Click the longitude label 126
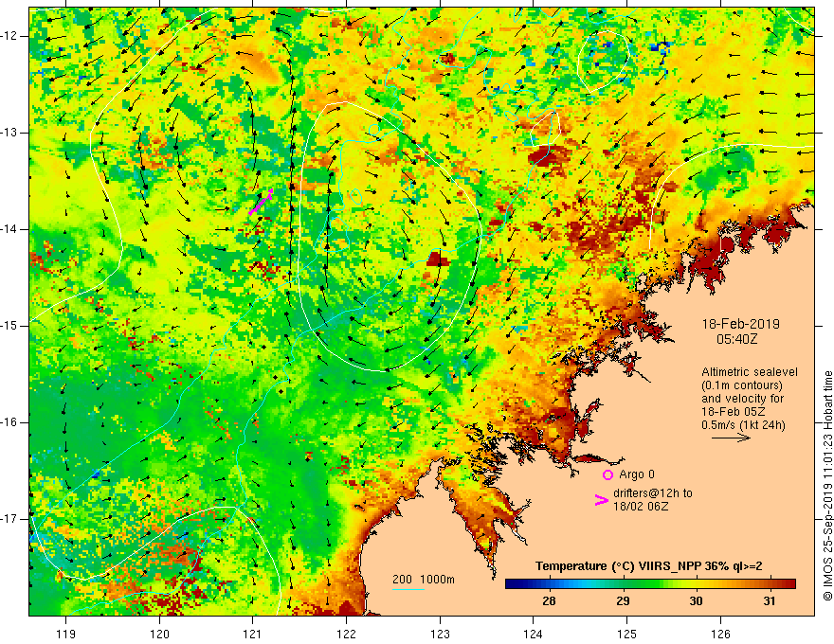 pyautogui.click(x=720, y=634)
